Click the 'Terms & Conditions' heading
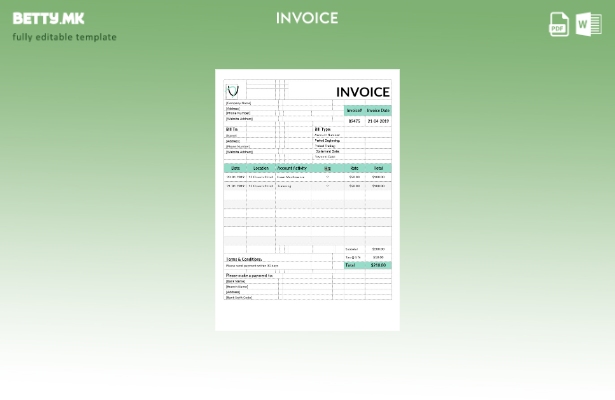Screen dimensions: 615x400 pyautogui.click(x=244, y=259)
